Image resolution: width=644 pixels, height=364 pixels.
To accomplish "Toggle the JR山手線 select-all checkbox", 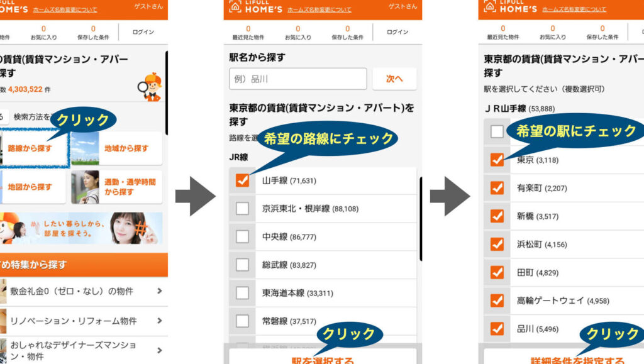I will click(497, 131).
